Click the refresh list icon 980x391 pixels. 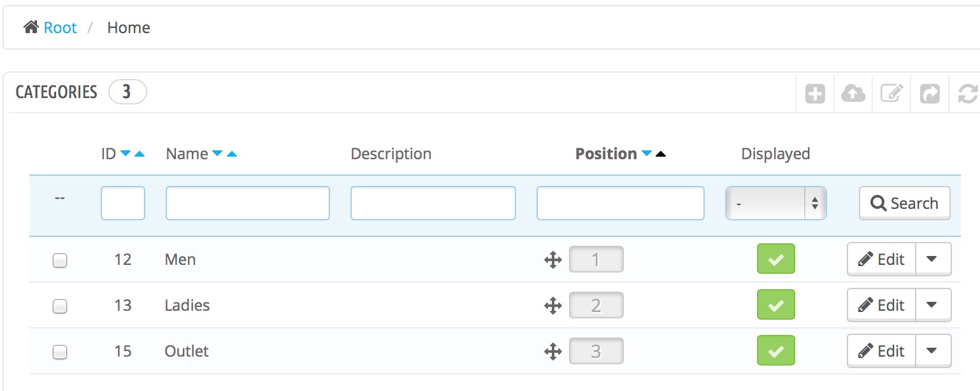pyautogui.click(x=967, y=94)
